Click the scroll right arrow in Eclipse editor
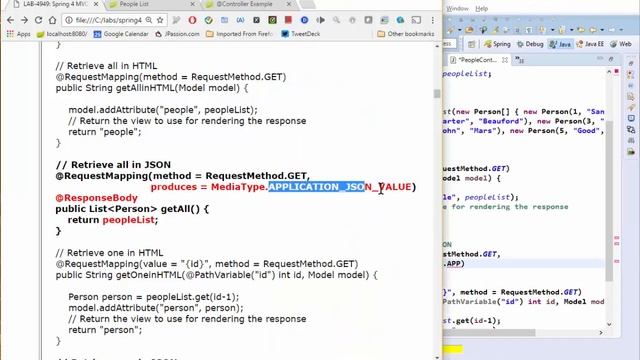 (600, 333)
